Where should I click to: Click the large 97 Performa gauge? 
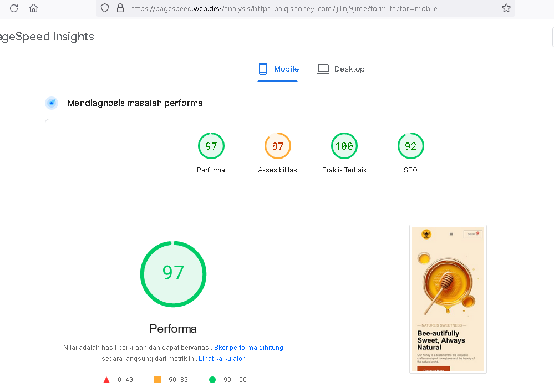tap(173, 273)
